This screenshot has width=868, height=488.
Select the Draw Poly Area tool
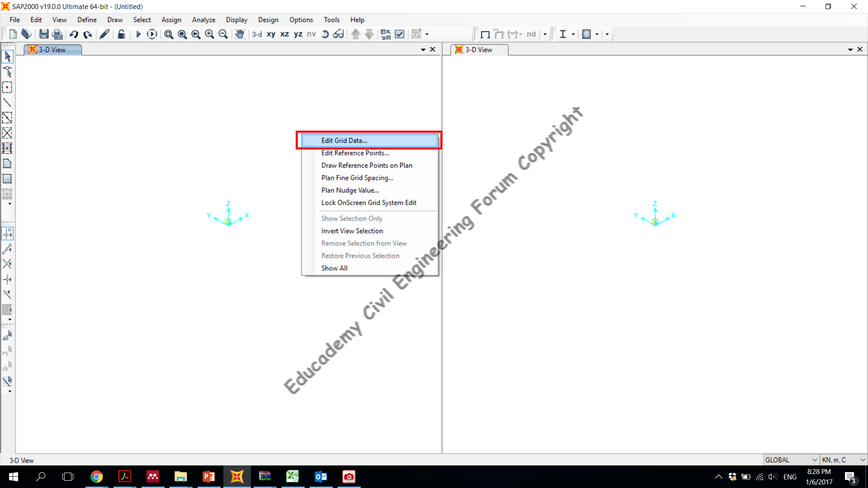7,164
